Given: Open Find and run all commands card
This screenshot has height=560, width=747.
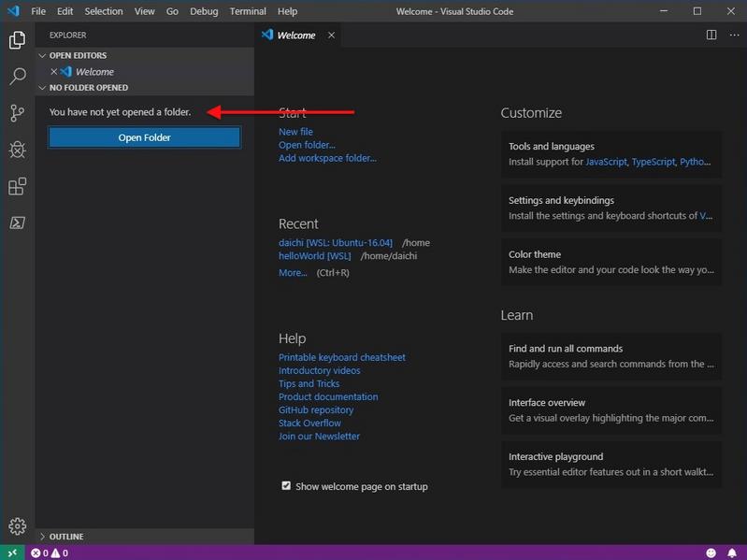Looking at the screenshot, I should [x=611, y=356].
